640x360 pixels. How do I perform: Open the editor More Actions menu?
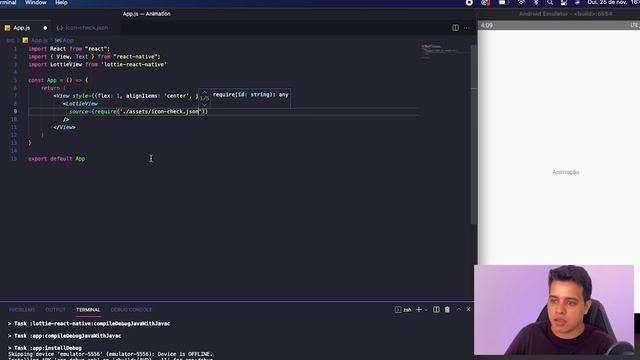[467, 28]
